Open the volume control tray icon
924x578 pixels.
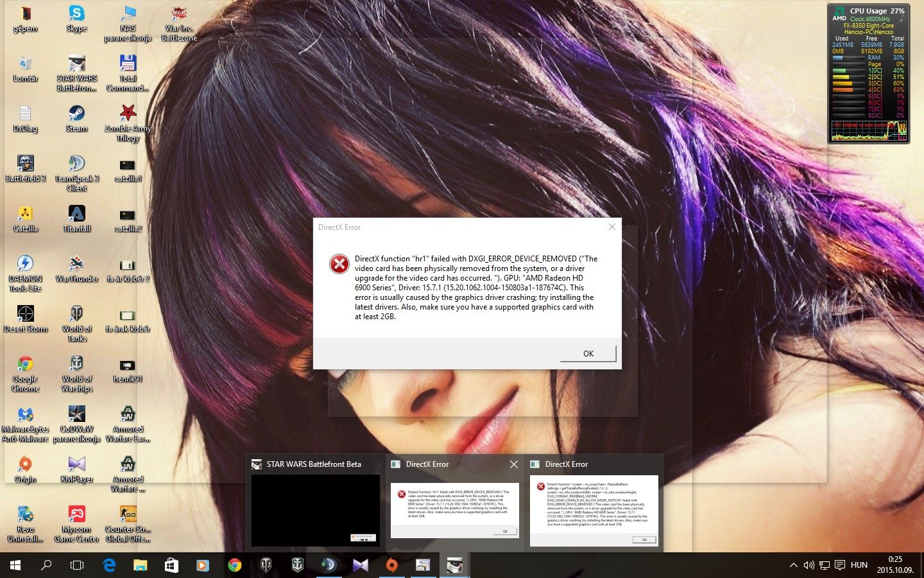coord(809,565)
